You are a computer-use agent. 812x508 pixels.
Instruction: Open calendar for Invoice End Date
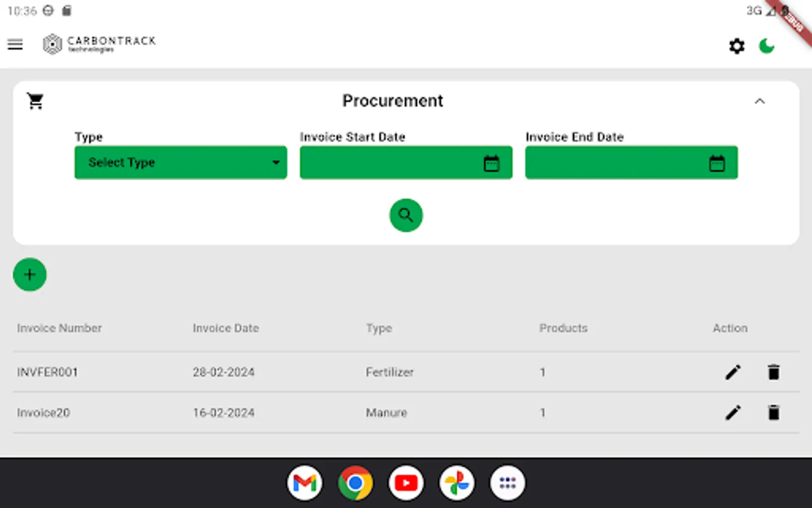(717, 164)
